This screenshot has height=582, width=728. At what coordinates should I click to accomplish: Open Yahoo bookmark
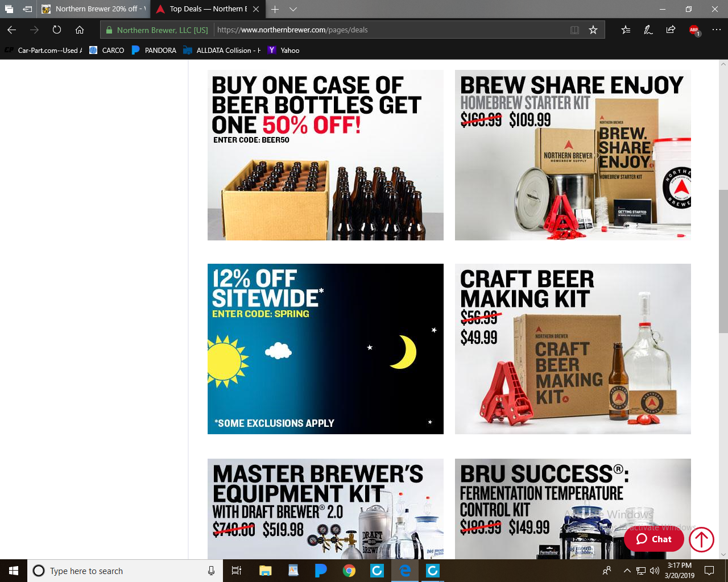point(283,51)
